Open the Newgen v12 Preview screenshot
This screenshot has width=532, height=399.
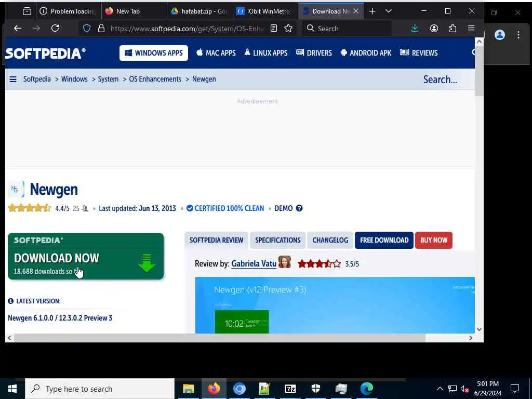click(x=335, y=305)
